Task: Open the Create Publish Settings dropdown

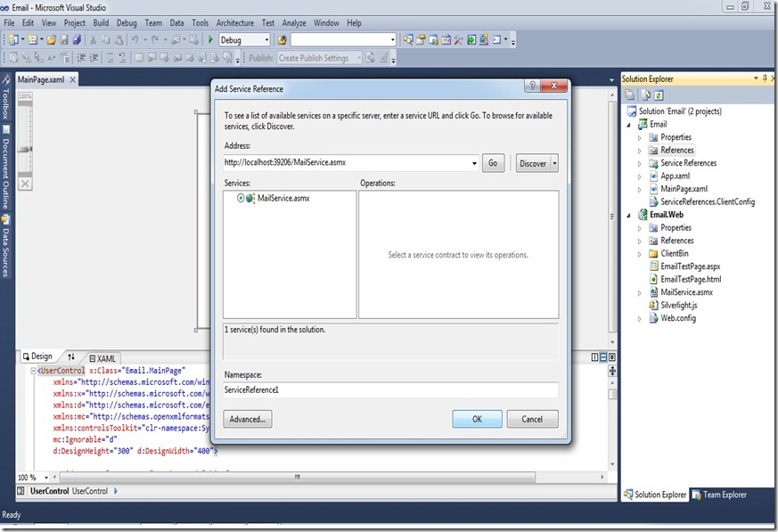Action: click(359, 58)
